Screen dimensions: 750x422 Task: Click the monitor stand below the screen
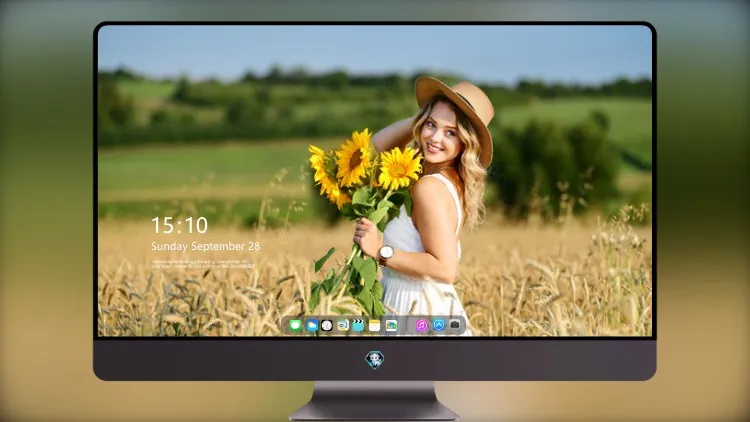pyautogui.click(x=374, y=401)
